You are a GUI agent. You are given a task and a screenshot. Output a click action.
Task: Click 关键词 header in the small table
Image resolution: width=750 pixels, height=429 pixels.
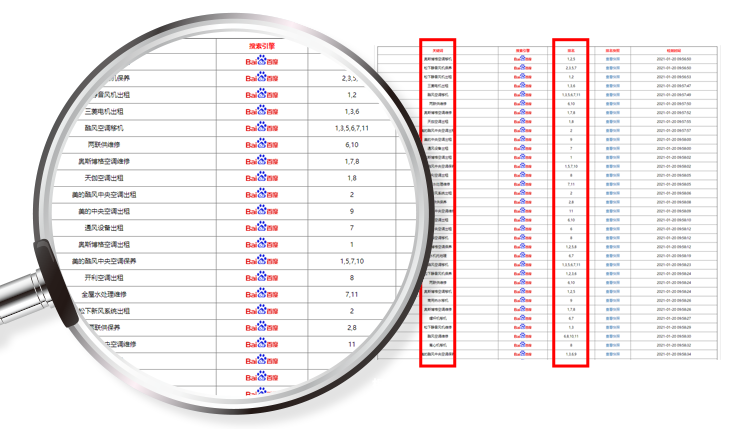438,50
